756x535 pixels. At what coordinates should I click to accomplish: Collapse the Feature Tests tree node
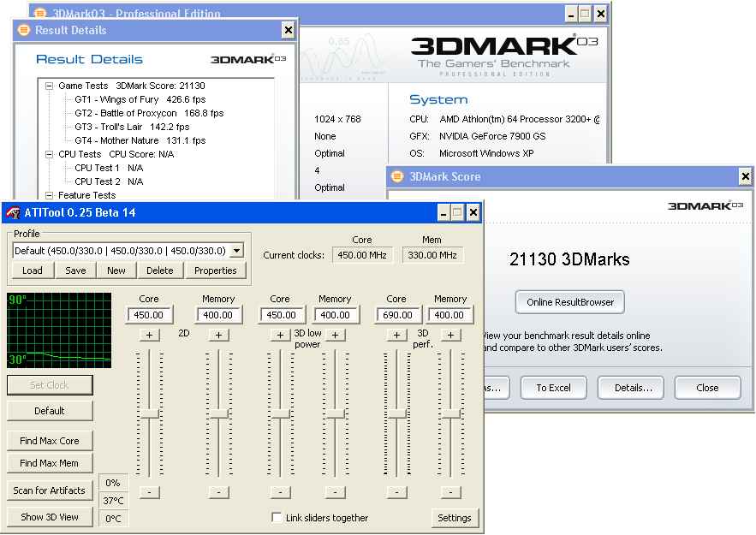click(49, 195)
